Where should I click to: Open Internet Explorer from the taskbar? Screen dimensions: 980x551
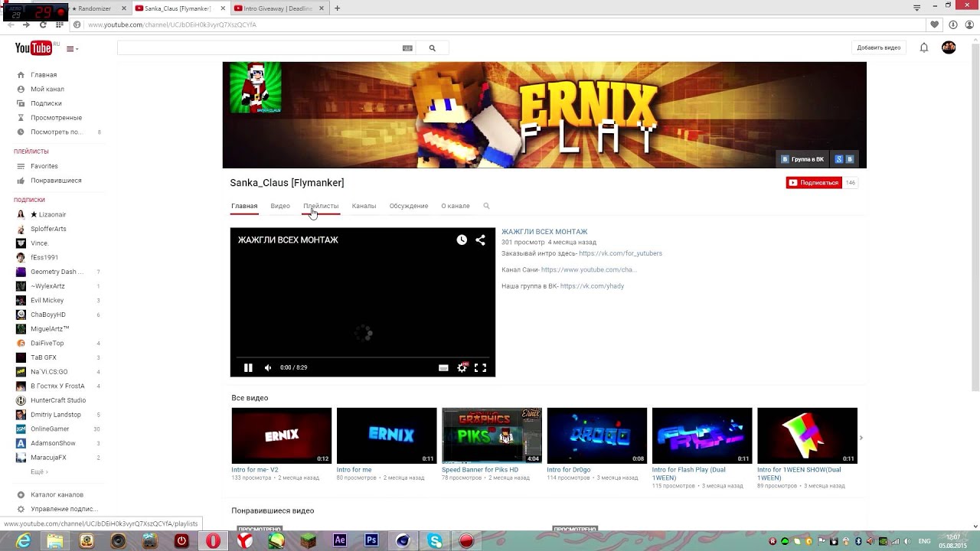pyautogui.click(x=24, y=541)
